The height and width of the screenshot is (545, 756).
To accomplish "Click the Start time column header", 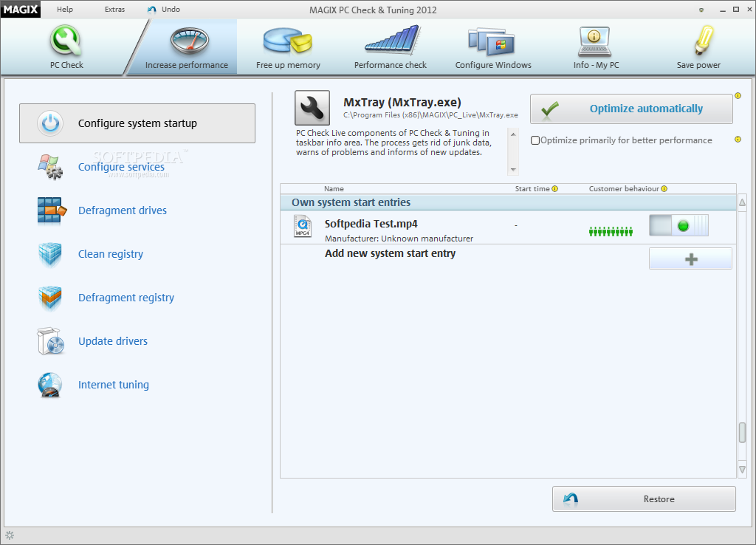I will (532, 188).
